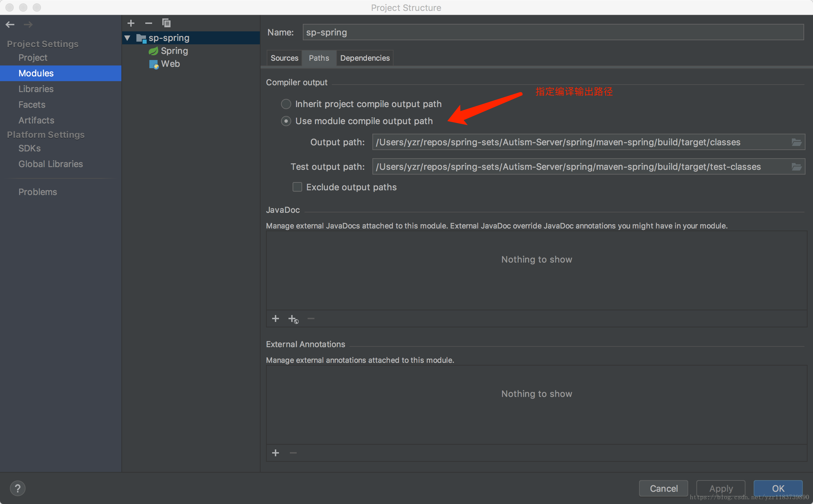Image resolution: width=813 pixels, height=504 pixels.
Task: Add an external JavaDoc with the plus icon
Action: [276, 318]
